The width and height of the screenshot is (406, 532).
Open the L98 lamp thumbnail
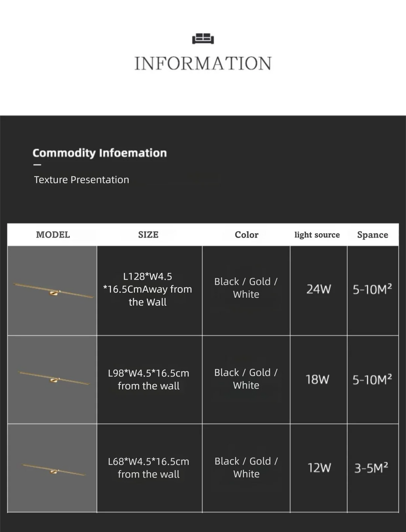[x=52, y=380]
